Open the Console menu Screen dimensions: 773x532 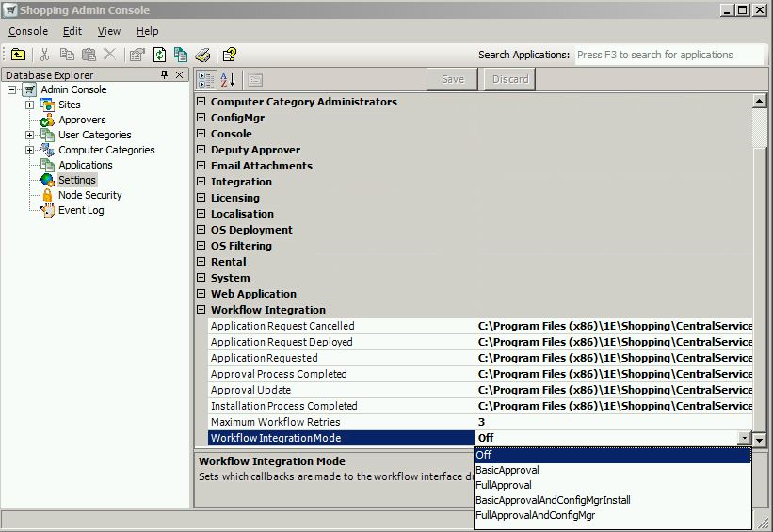pos(28,31)
